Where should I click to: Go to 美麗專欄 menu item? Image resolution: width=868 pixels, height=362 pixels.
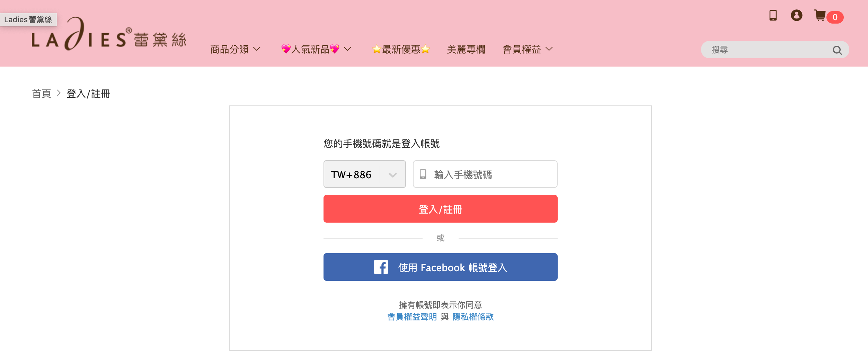click(x=466, y=50)
